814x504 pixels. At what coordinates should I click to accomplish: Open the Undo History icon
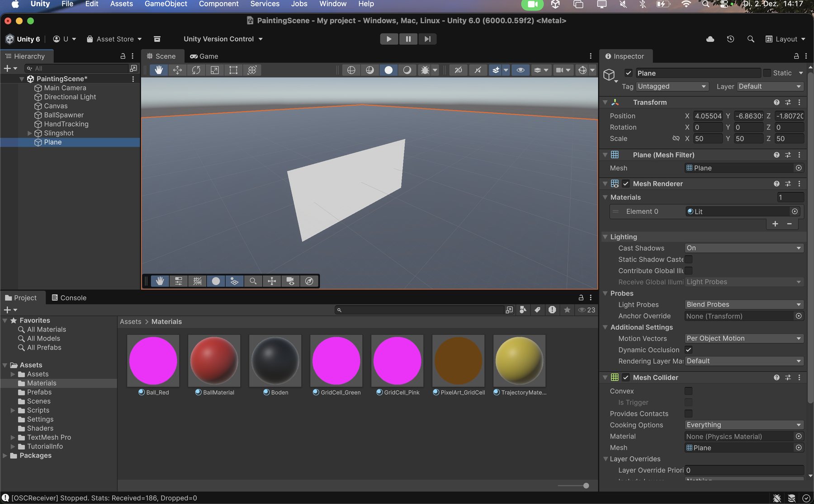730,39
